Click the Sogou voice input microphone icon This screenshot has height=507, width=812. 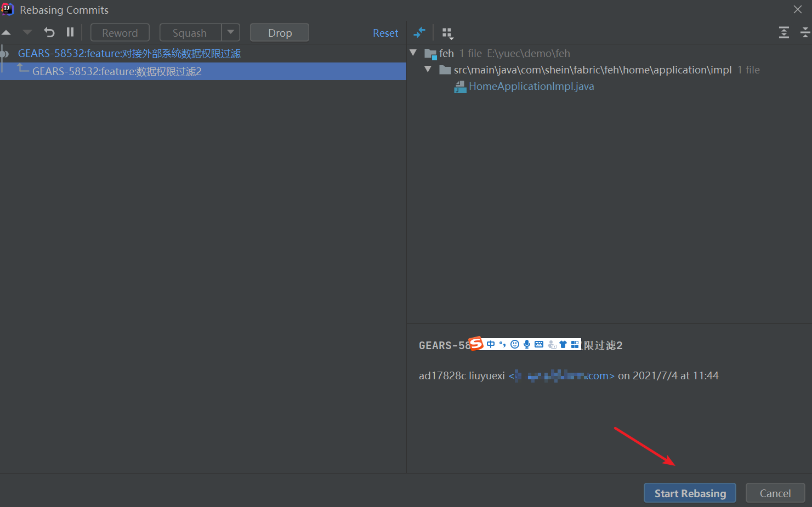[526, 344]
